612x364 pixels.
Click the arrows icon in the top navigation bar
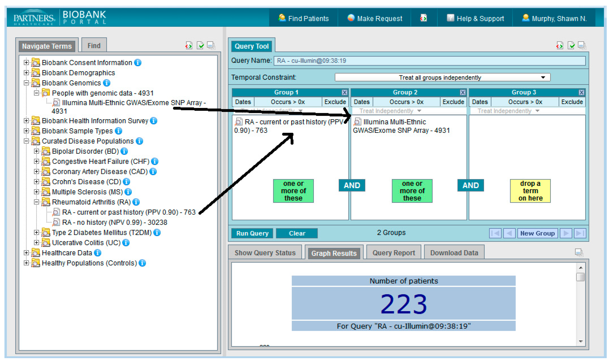[x=424, y=18]
